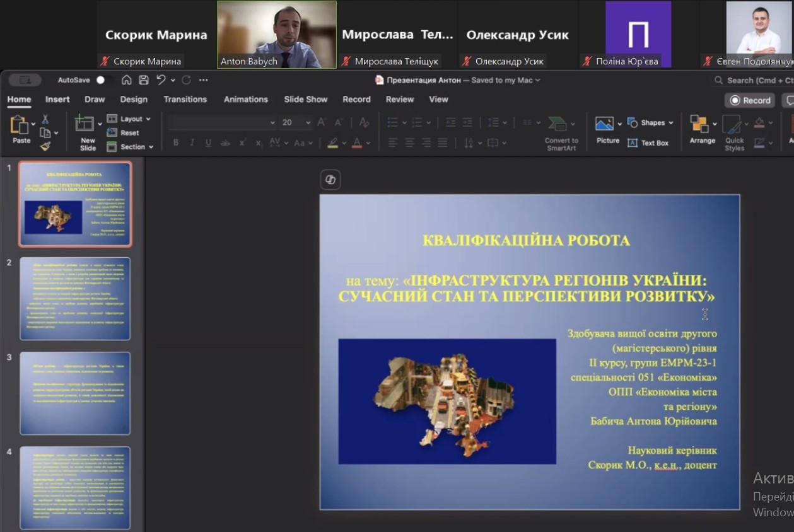Click the Paste clipboard icon
The image size is (794, 532).
(x=19, y=125)
